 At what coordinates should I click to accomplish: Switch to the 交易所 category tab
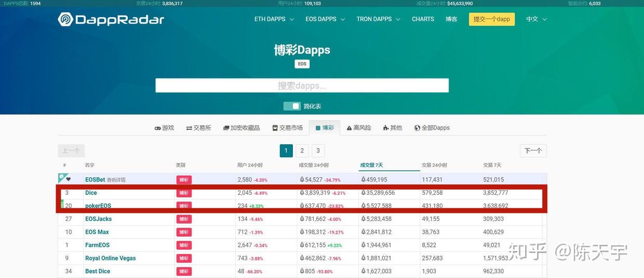coord(198,128)
